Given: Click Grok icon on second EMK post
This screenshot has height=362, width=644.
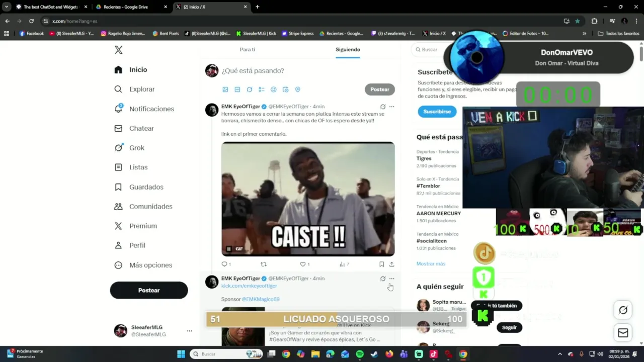Looking at the screenshot, I should 383,279.
